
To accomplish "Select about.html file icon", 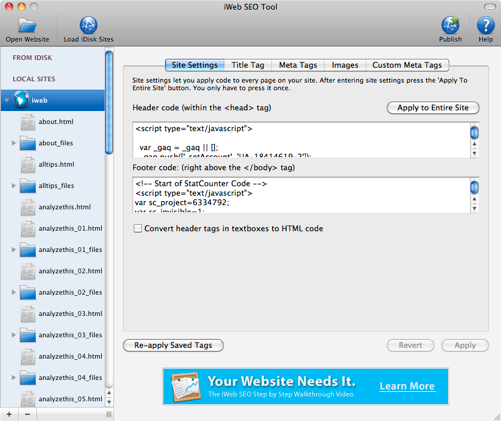I will (28, 122).
